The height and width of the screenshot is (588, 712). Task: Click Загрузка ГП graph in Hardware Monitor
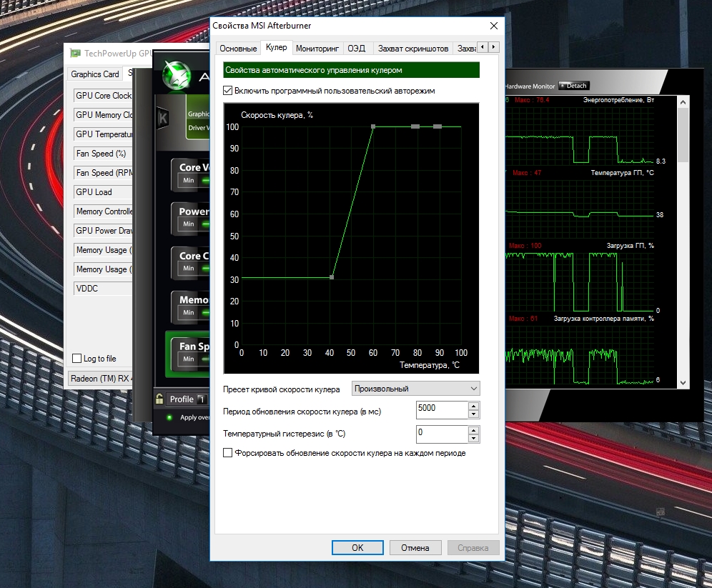(x=580, y=281)
